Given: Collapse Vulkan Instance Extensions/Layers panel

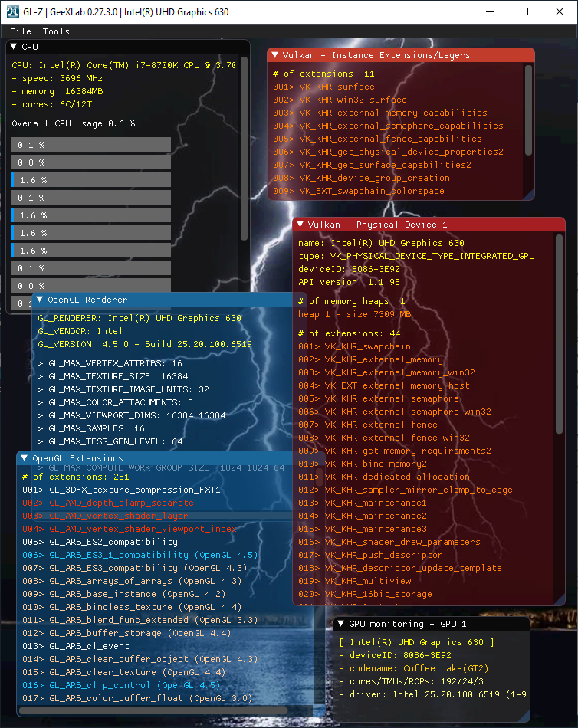Looking at the screenshot, I should tap(274, 54).
